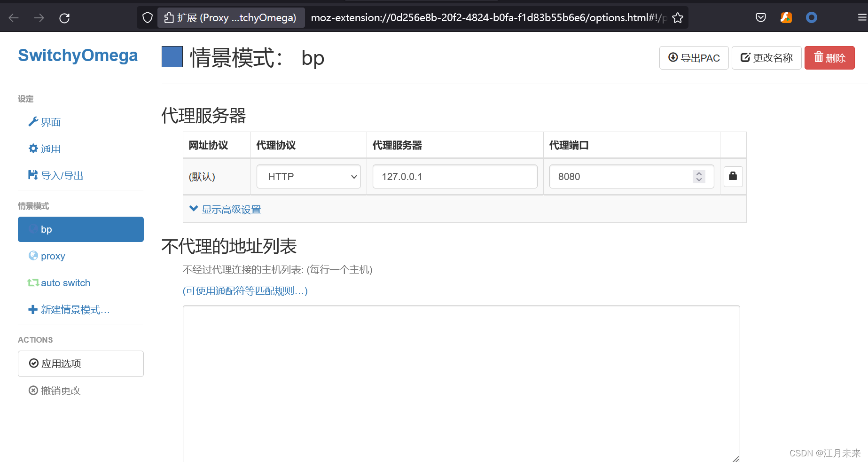Select the proxy profile
Viewport: 868px width, 462px height.
click(47, 256)
